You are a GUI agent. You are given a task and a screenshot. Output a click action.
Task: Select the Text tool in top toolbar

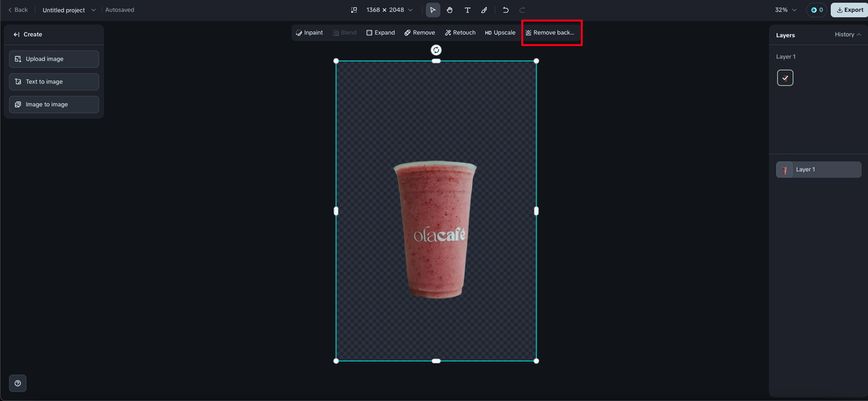point(467,10)
